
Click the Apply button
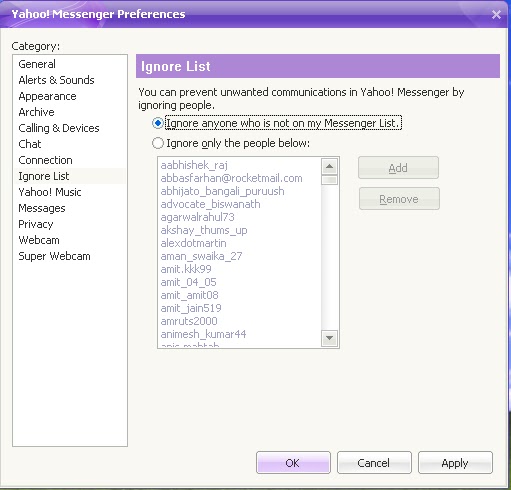point(455,463)
